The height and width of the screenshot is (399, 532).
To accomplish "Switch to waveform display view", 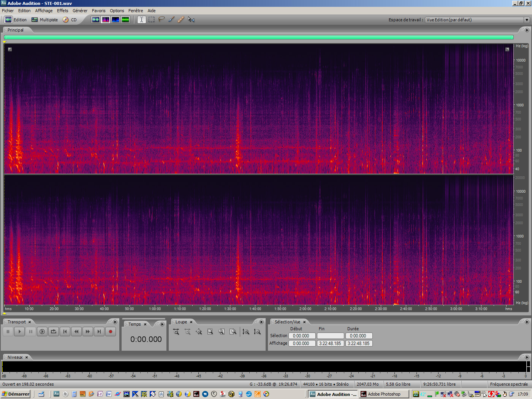I will click(x=95, y=19).
